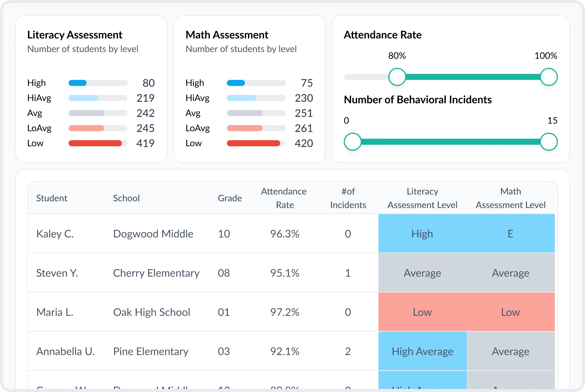Click Annabella U.'s Average math level cell
This screenshot has height=392, width=585.
(511, 351)
